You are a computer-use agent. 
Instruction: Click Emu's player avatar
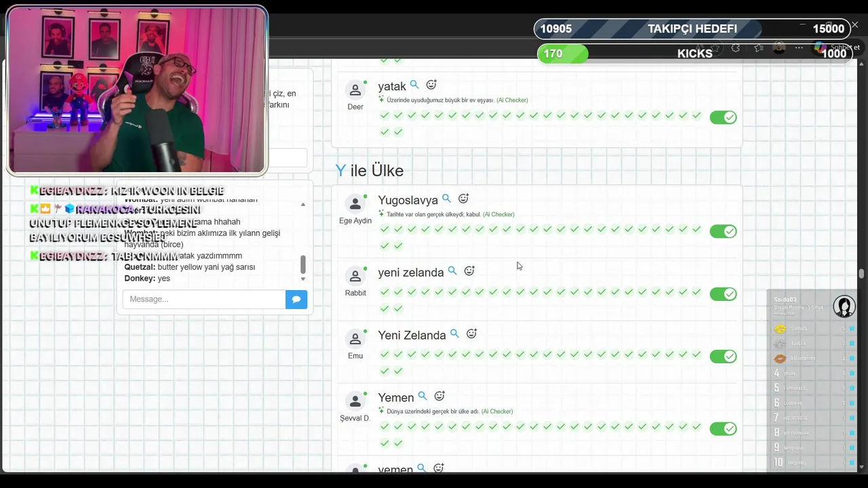(x=355, y=339)
